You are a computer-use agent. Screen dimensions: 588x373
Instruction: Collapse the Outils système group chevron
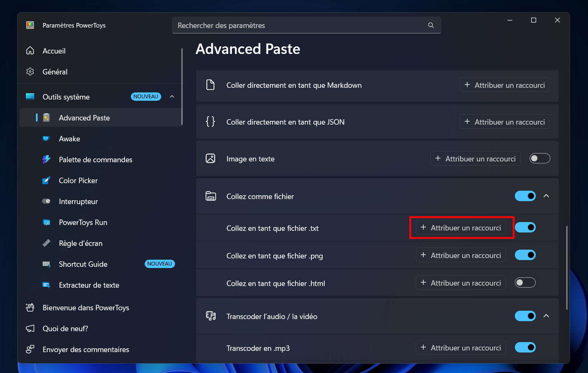[x=172, y=97]
